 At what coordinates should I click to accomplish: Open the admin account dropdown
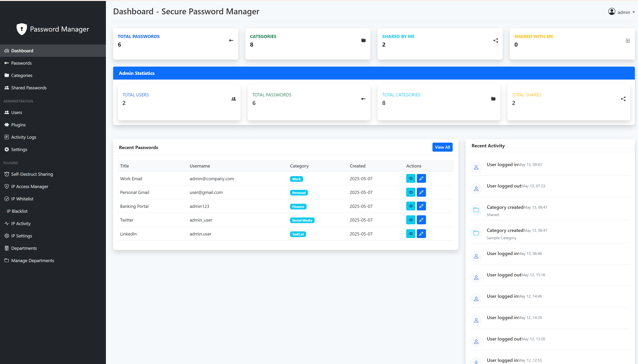click(622, 12)
